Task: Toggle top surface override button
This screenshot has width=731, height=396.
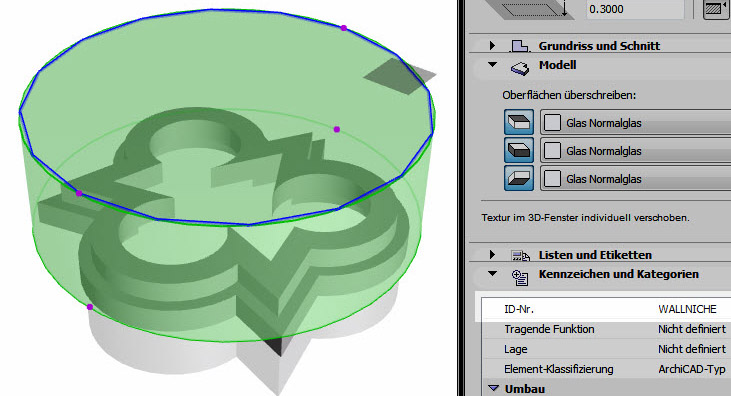Action: point(519,122)
